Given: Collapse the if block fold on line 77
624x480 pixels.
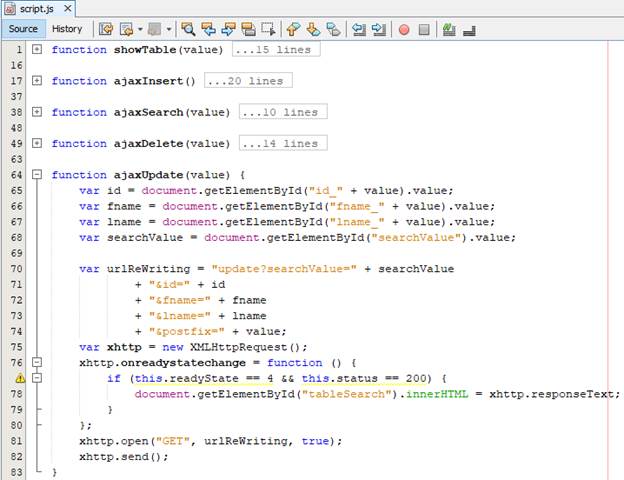Looking at the screenshot, I should click(x=37, y=378).
